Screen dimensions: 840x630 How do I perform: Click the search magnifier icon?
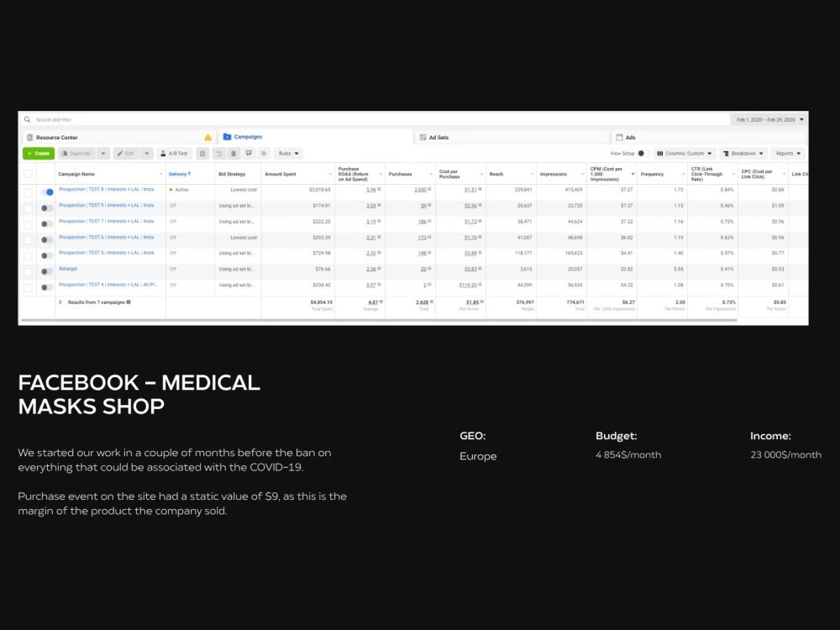point(28,119)
